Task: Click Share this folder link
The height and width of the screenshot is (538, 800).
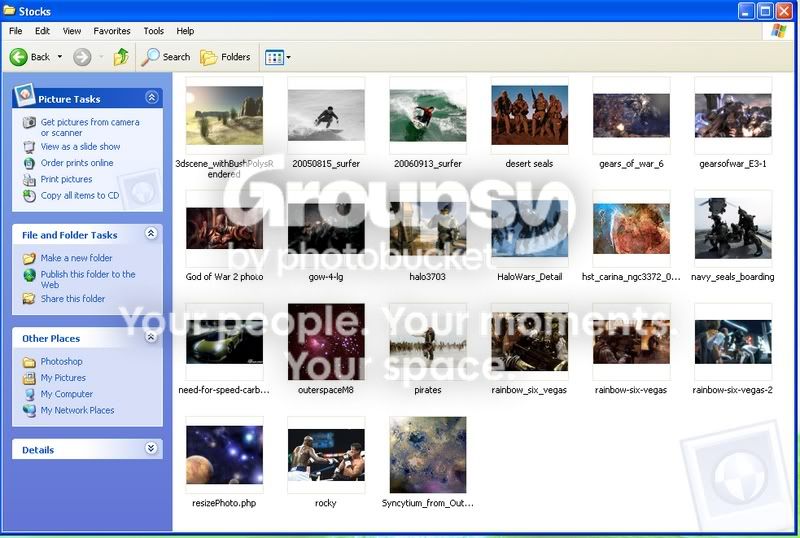Action: pyautogui.click(x=73, y=299)
